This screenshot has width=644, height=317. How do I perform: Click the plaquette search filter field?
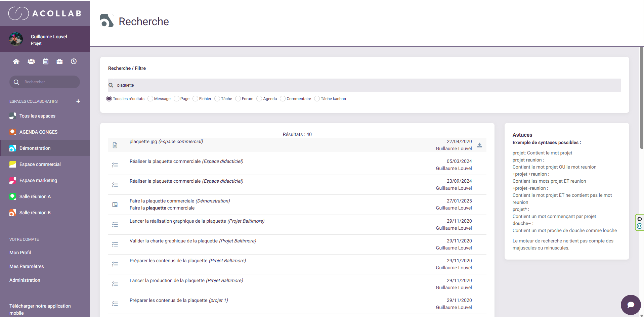(364, 85)
